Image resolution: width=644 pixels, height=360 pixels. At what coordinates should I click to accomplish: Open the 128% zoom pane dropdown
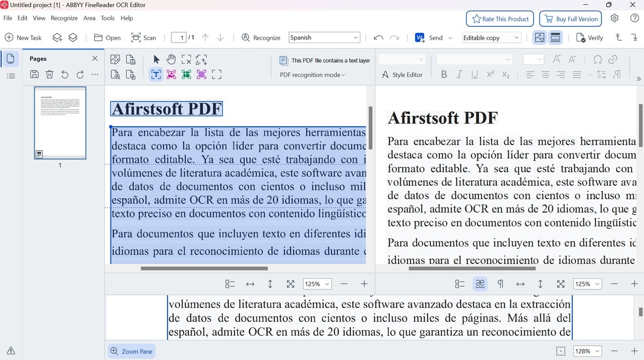coord(588,351)
